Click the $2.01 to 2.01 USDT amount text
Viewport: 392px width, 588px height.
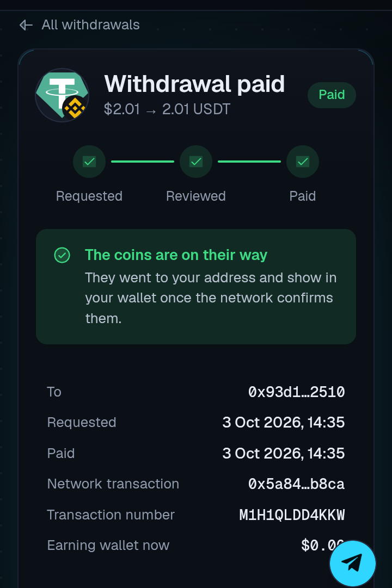pyautogui.click(x=167, y=109)
